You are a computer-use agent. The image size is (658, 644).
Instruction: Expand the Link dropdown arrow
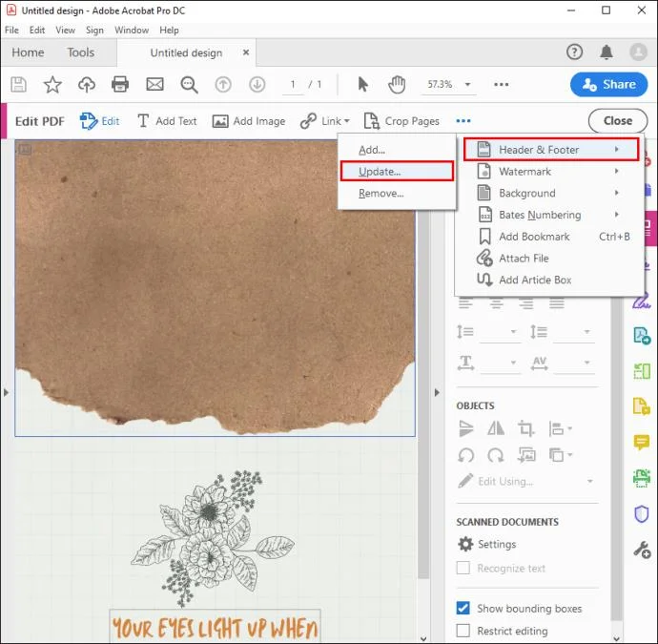click(x=347, y=121)
